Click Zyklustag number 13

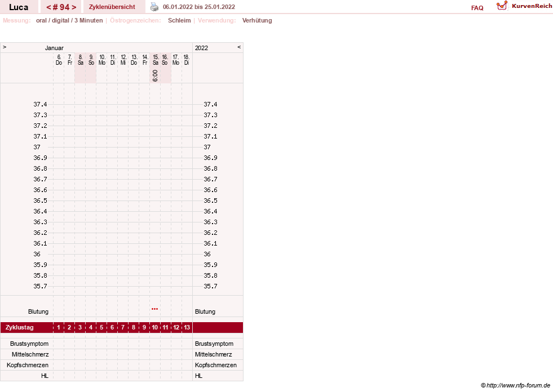coord(187,327)
